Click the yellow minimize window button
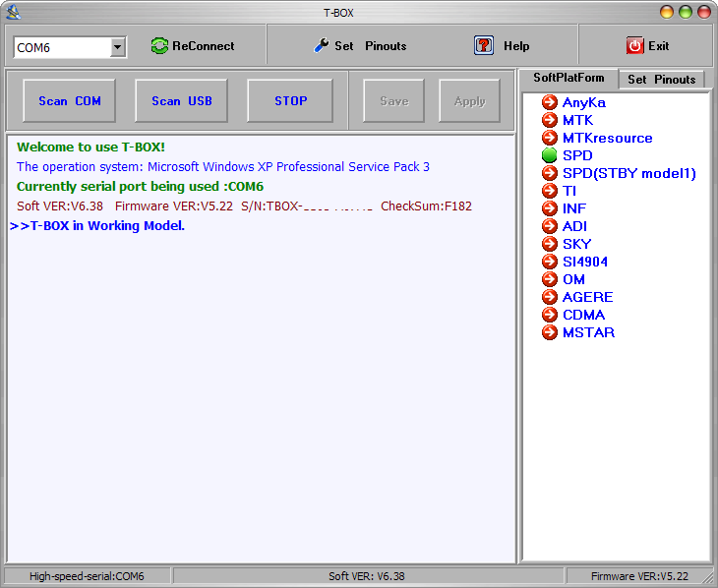 (x=666, y=12)
